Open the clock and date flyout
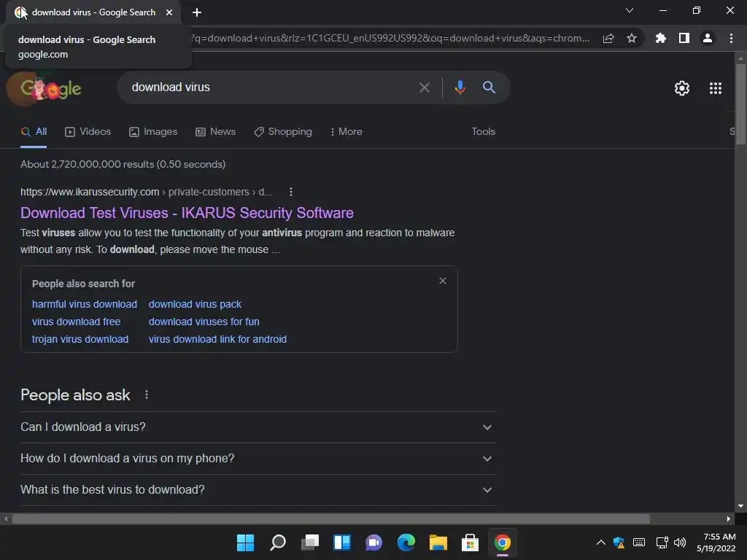747x560 pixels. click(716, 542)
